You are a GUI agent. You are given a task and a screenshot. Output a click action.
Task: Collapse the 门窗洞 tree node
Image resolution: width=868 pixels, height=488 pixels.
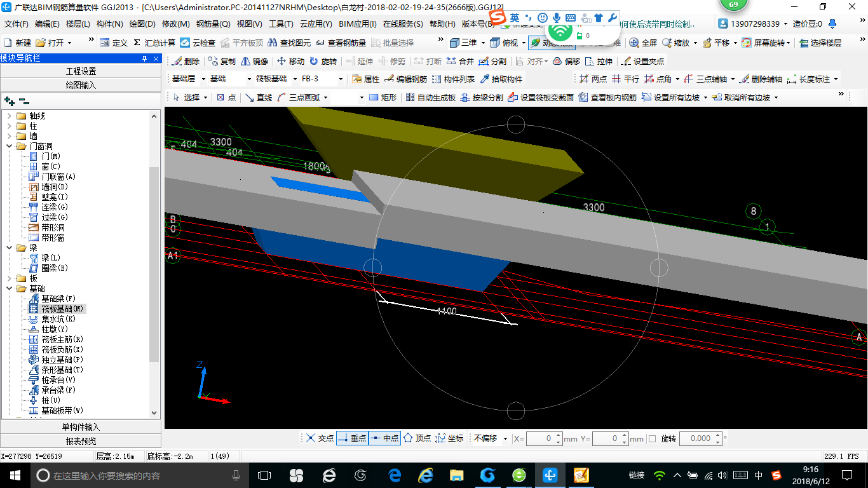click(10, 146)
